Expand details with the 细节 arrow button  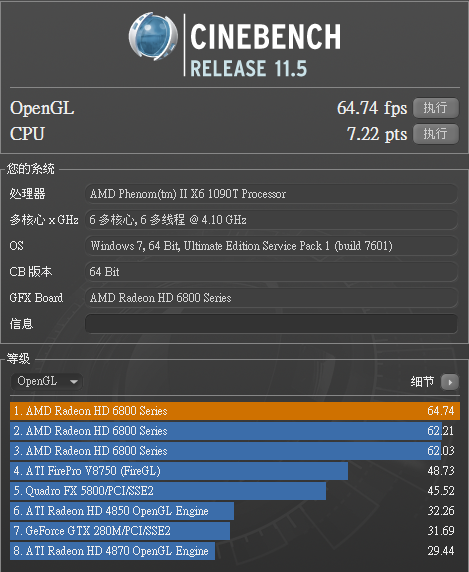pyautogui.click(x=450, y=382)
